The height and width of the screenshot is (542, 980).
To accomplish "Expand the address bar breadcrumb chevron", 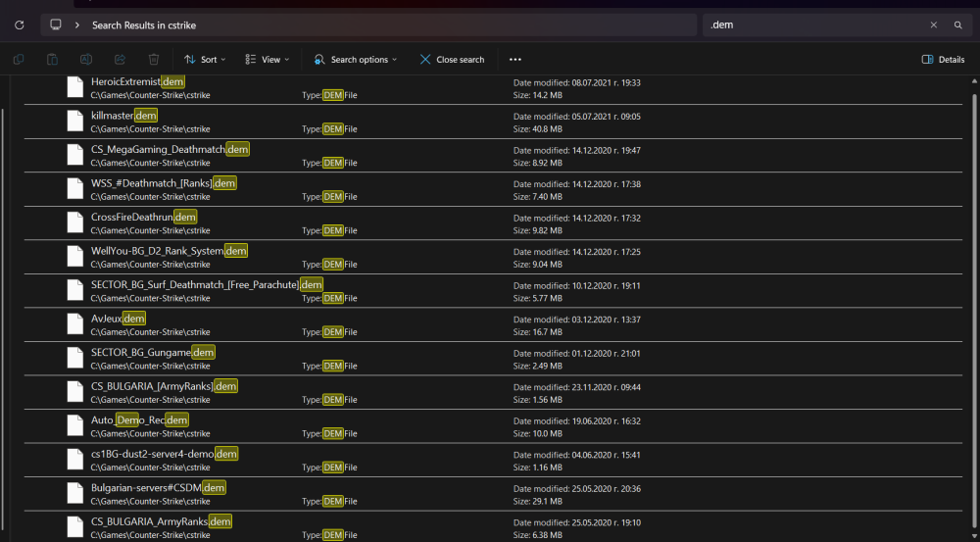I will pyautogui.click(x=76, y=25).
